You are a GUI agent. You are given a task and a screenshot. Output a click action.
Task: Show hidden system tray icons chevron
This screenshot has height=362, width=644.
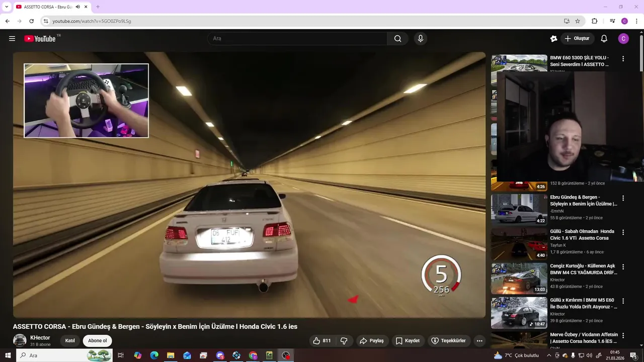549,355
